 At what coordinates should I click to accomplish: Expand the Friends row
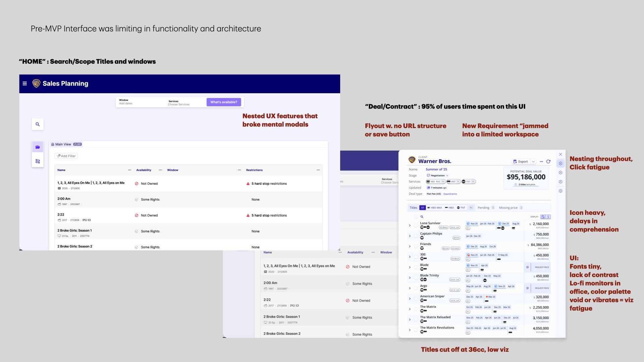(x=410, y=246)
